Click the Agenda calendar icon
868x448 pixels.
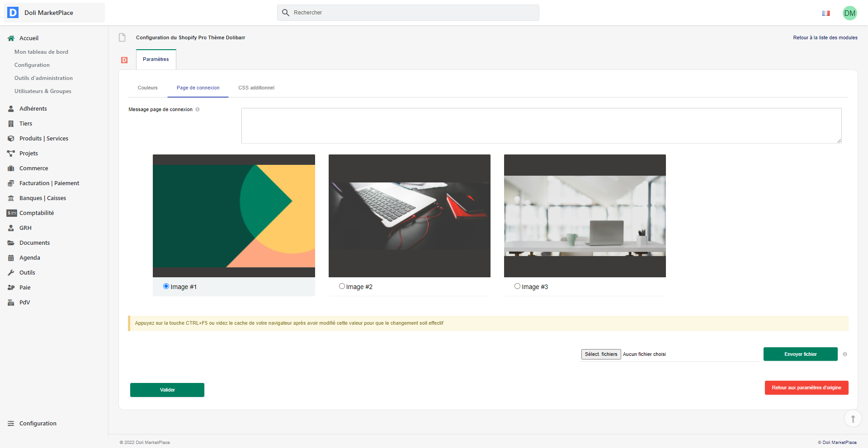click(x=11, y=258)
